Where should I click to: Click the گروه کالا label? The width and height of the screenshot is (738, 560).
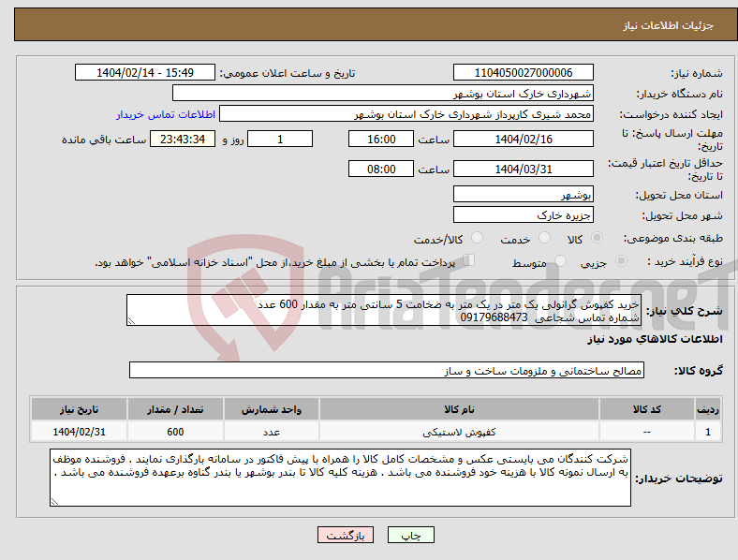click(x=699, y=370)
